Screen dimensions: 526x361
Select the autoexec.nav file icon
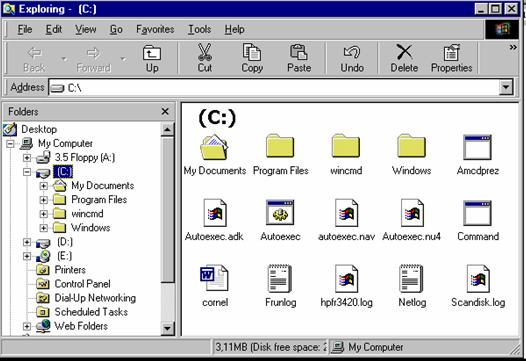coord(346,213)
